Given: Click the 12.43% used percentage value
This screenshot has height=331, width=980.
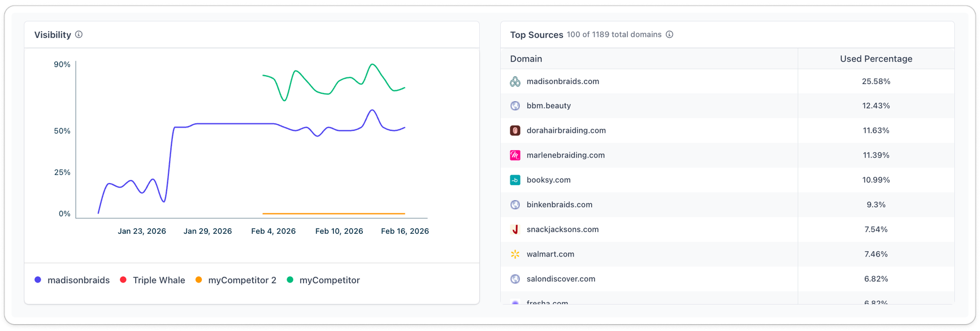Looking at the screenshot, I should pos(876,106).
